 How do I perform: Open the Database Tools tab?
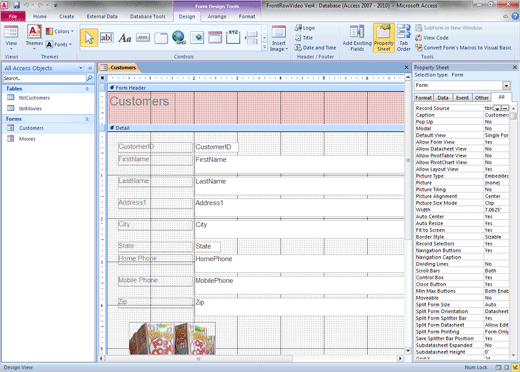tap(147, 16)
